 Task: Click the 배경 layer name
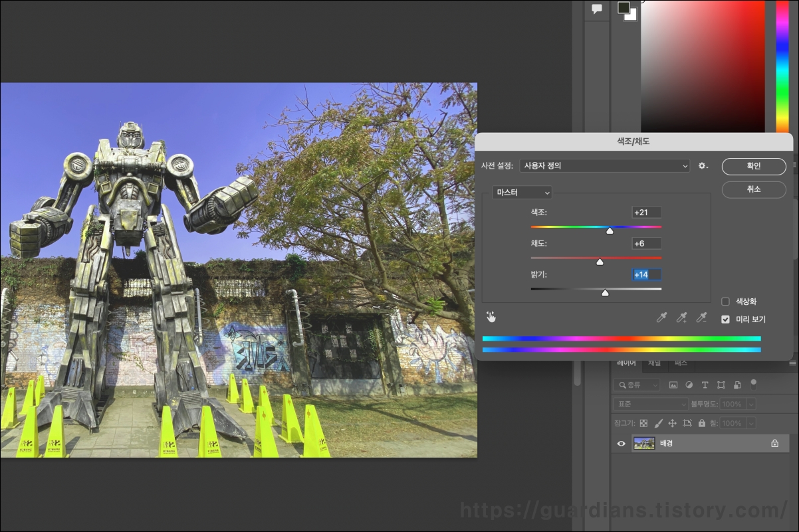[x=666, y=443]
